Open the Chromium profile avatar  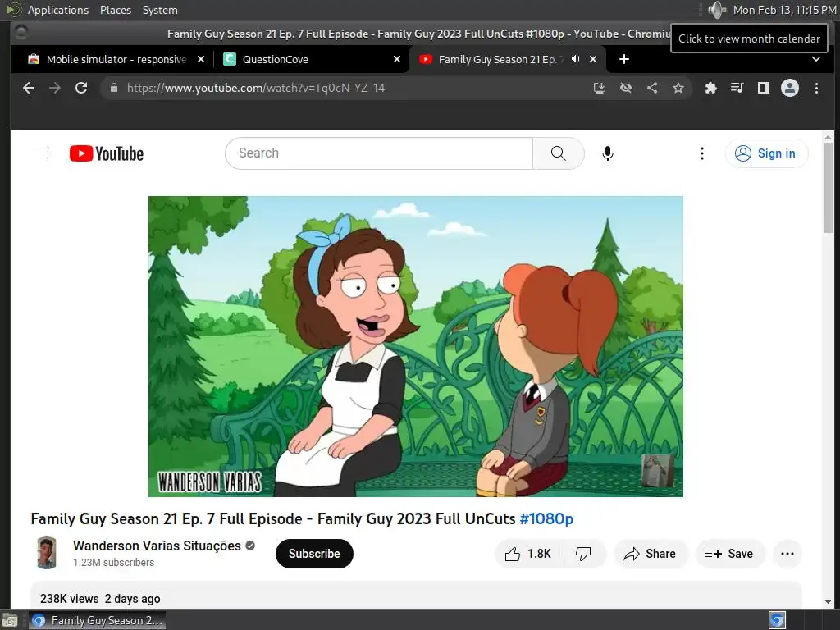[x=790, y=88]
